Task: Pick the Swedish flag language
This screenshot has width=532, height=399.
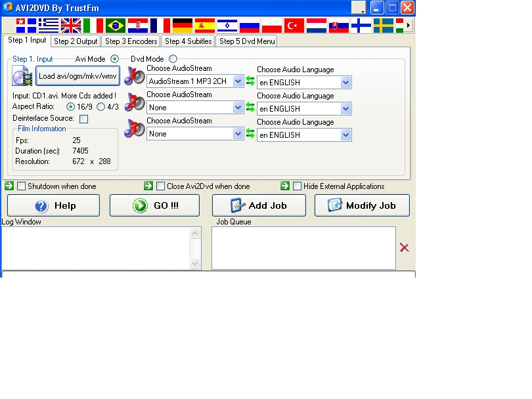Action: coord(384,26)
